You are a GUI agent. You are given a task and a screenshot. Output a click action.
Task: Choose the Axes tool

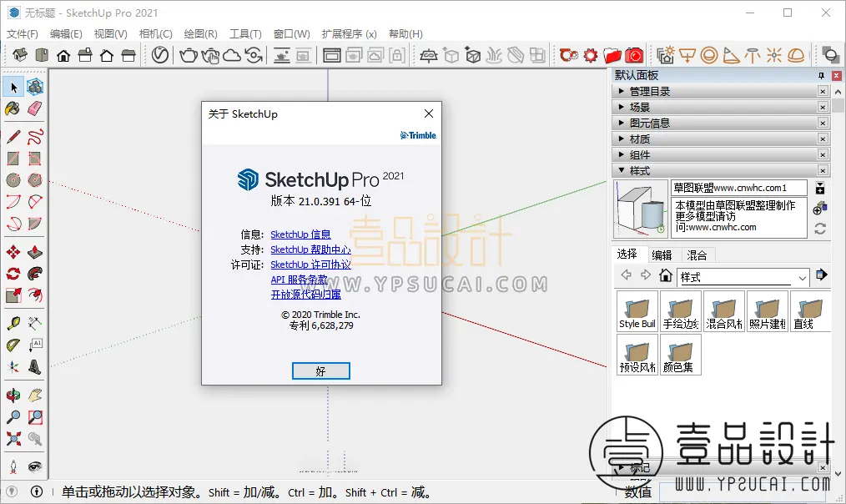coord(13,367)
